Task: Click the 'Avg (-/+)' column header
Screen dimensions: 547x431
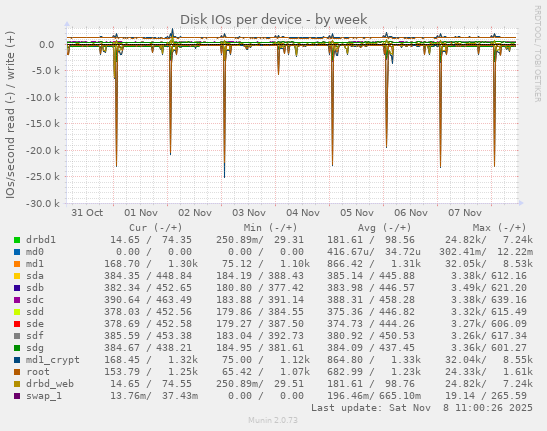Action: [384, 228]
